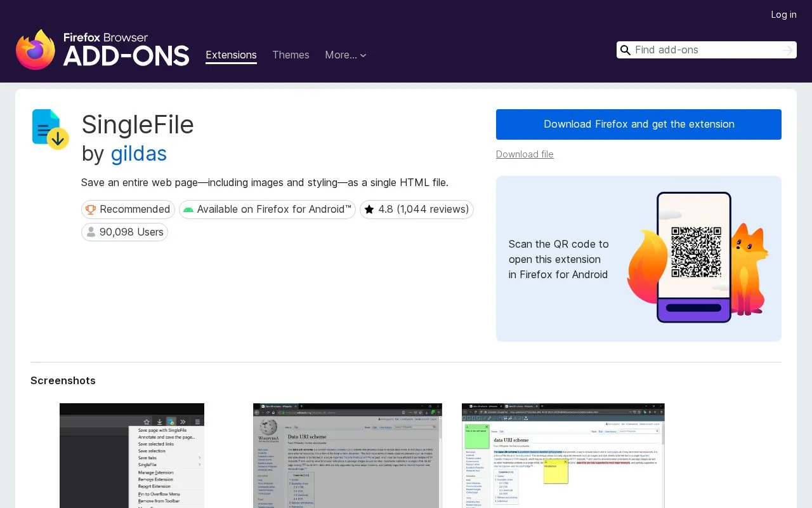Click the Android icon in availability badge
Image resolution: width=812 pixels, height=508 pixels.
(188, 210)
